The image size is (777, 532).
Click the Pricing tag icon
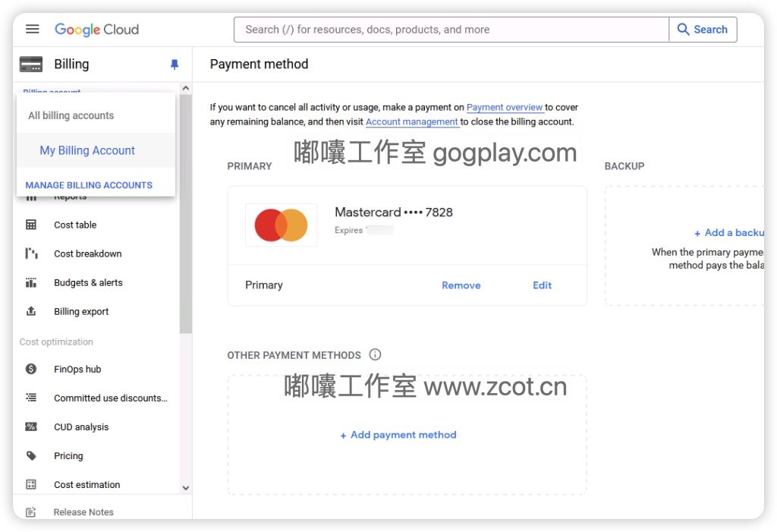point(30,455)
